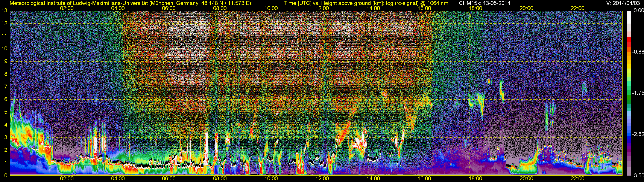Click the 02:00 label on the upper time axis
This screenshot has height=182, width=644.
(67, 8)
